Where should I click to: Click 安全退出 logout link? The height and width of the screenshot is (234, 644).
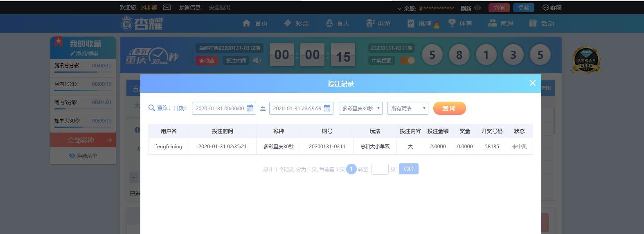point(220,7)
